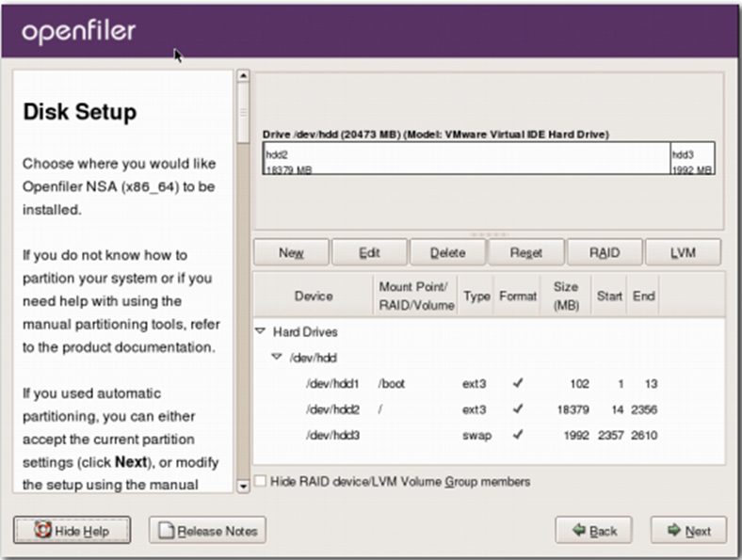Click the Start column header

tap(609, 296)
